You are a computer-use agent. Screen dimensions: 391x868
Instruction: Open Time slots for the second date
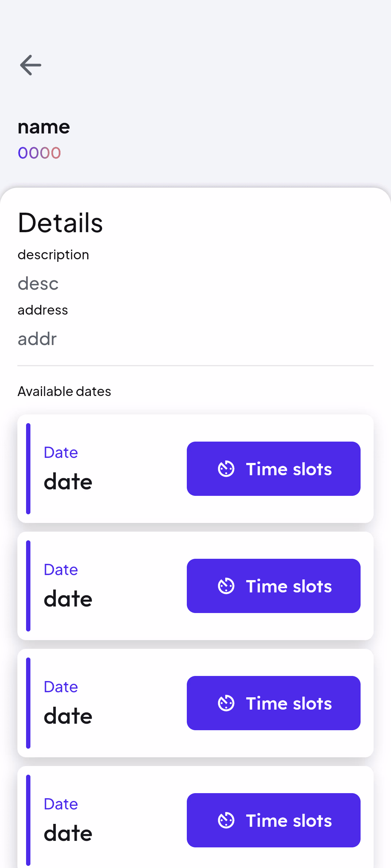[x=273, y=586]
